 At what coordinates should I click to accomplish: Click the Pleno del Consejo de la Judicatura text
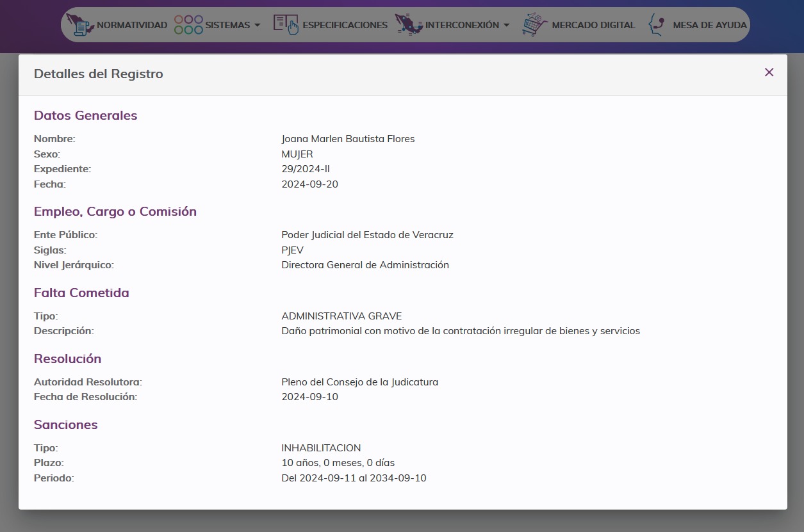pyautogui.click(x=359, y=382)
